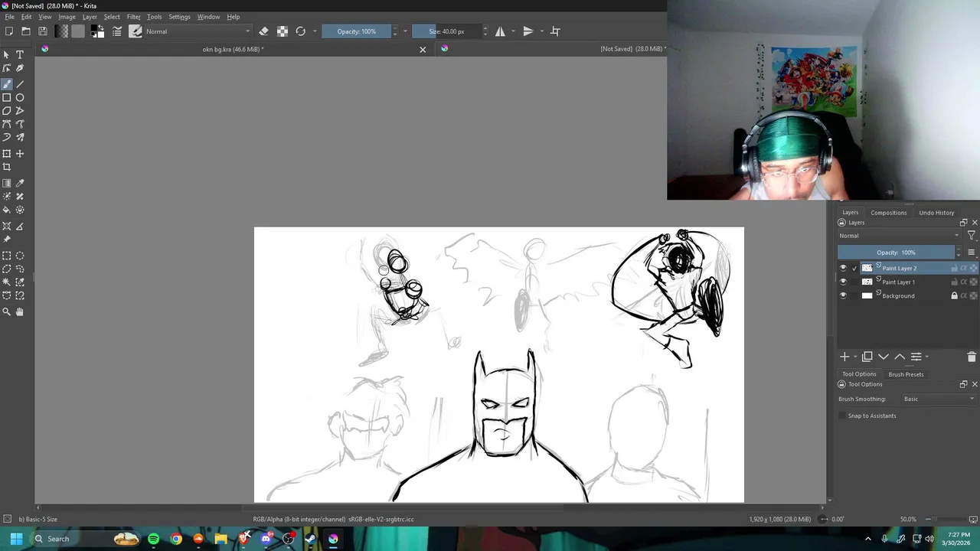Select the Pan hand tool
The image size is (980, 551).
pos(20,312)
